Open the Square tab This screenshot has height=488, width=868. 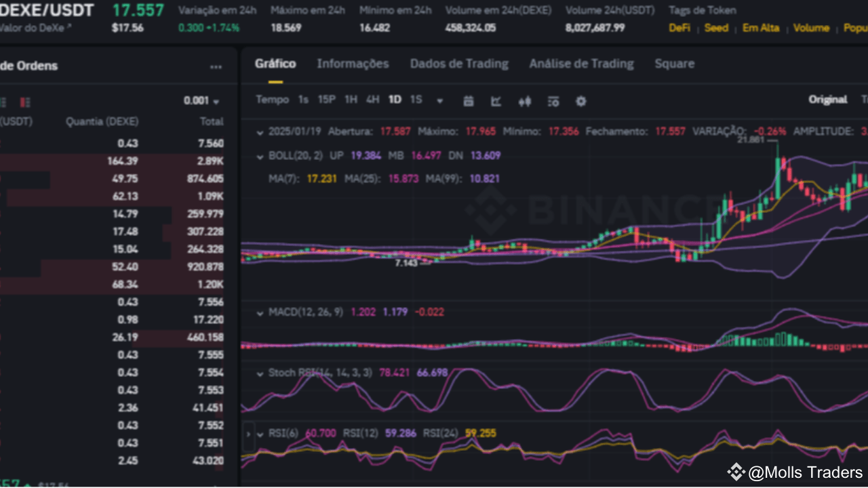[675, 64]
